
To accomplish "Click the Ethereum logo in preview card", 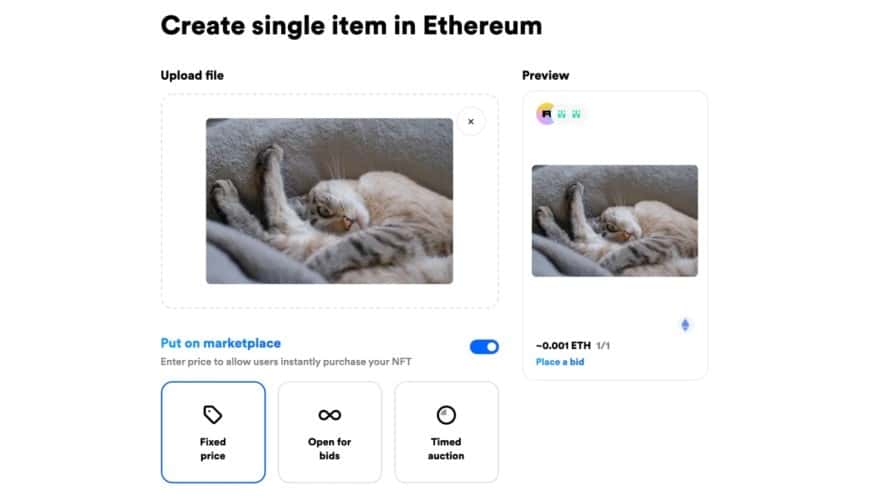I will [x=685, y=325].
